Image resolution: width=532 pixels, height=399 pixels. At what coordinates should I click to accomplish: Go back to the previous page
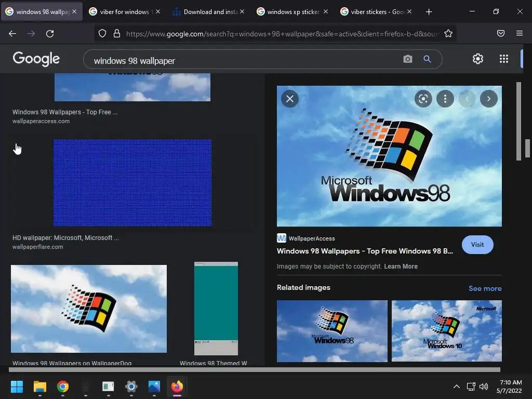point(12,34)
